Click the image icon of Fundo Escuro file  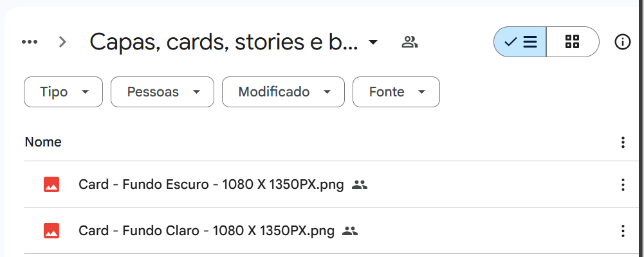pyautogui.click(x=51, y=185)
